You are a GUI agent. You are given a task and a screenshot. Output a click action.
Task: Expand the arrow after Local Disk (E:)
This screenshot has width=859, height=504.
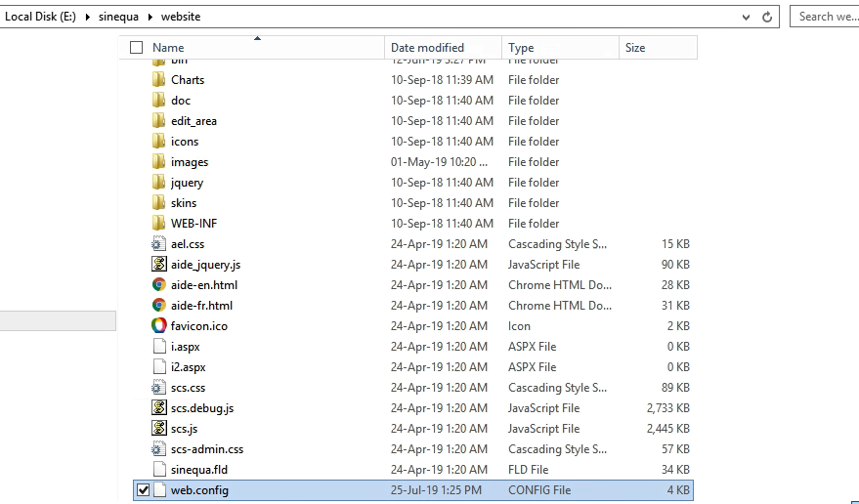87,17
